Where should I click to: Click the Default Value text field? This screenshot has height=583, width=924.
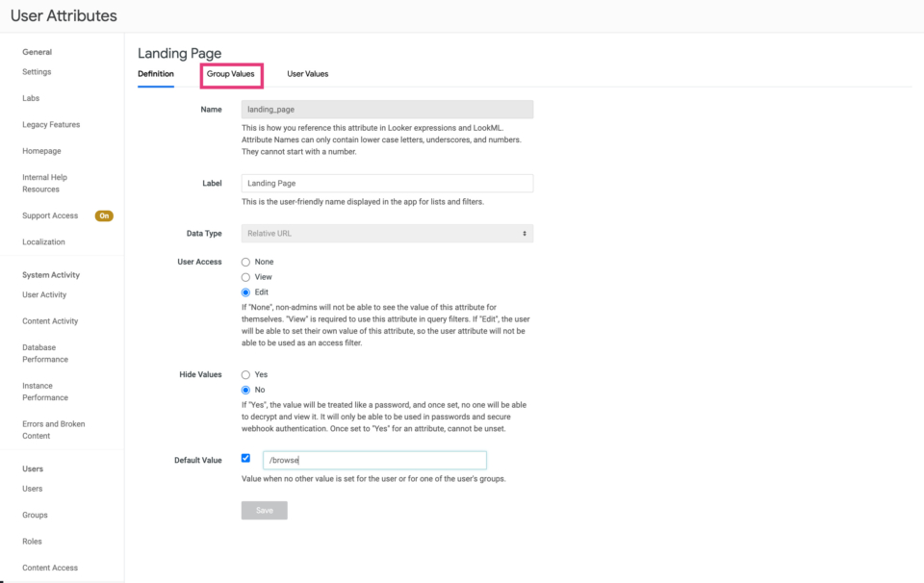click(x=374, y=461)
